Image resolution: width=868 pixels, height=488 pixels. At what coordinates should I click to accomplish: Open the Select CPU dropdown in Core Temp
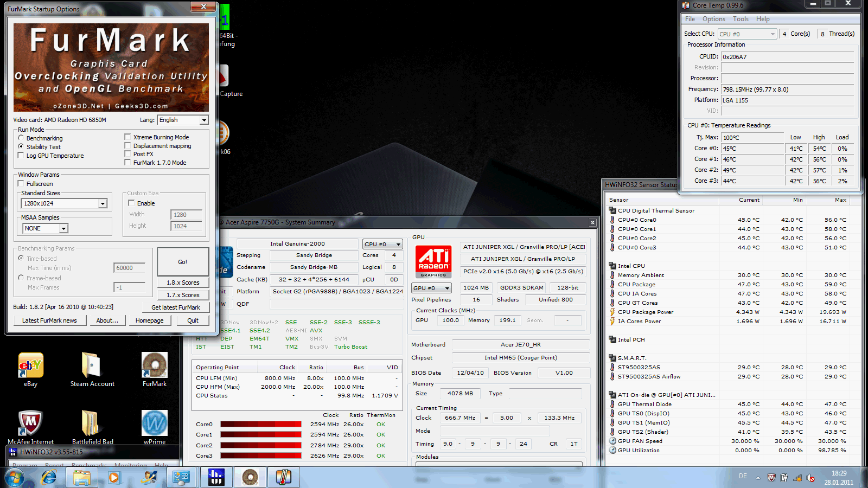[x=748, y=34]
